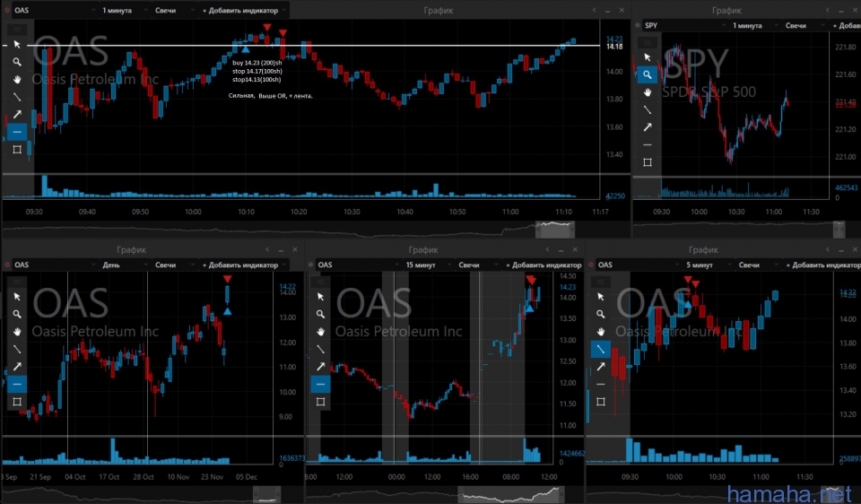Select the cursor tool in OAS 1-minute chart
The height and width of the screenshot is (504, 861).
(x=17, y=45)
